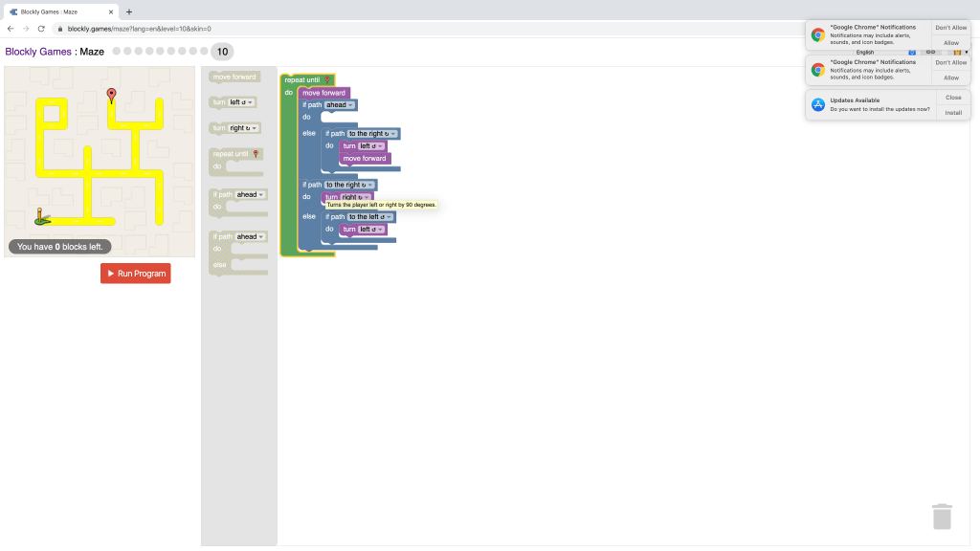980x551 pixels.
Task: Click Install in Updates Available notification
Action: 953,112
